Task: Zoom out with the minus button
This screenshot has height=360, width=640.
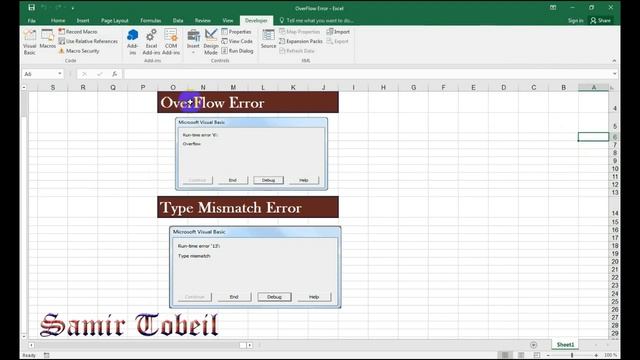Action: (548, 355)
